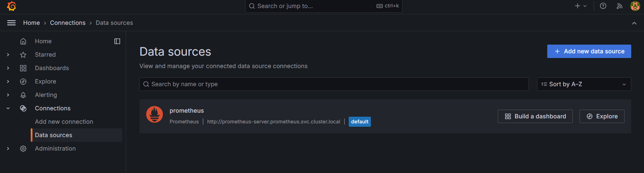644x173 pixels.
Task: Click the prometheus server URL text
Action: (x=273, y=122)
